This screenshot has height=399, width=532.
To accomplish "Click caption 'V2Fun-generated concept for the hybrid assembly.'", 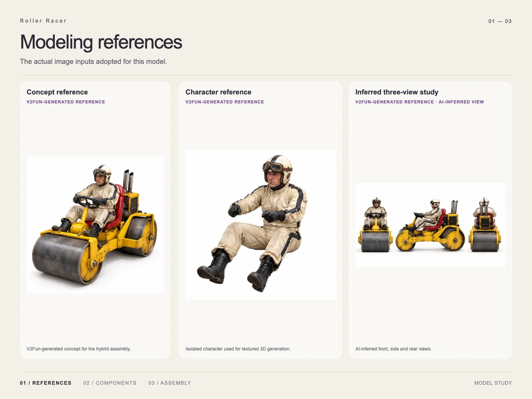I will tap(79, 349).
